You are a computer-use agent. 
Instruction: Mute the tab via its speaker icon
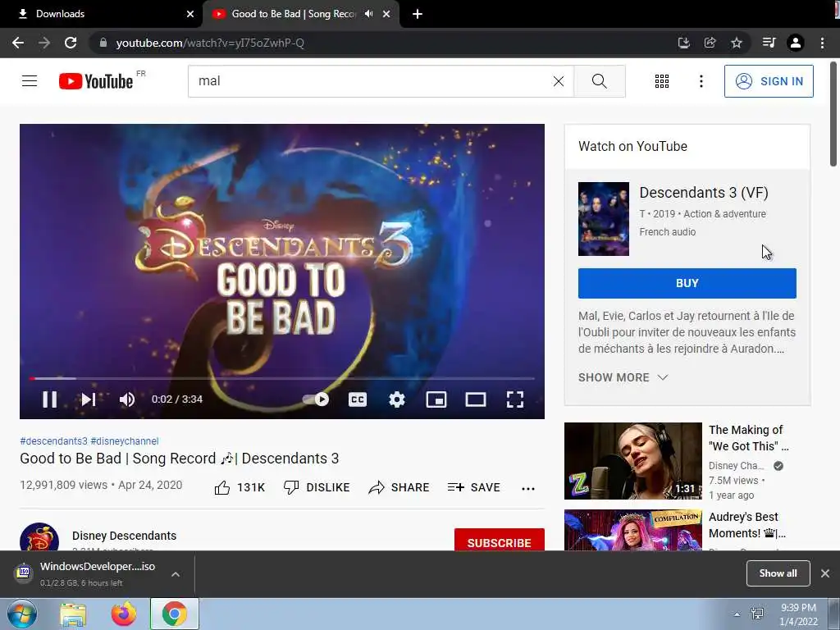[368, 14]
